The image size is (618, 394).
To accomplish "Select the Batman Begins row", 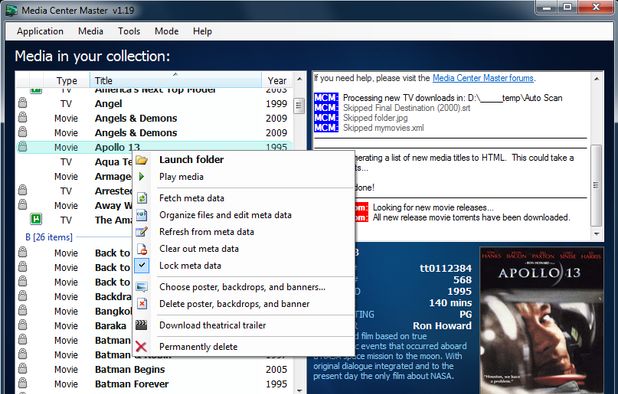I will pyautogui.click(x=154, y=369).
